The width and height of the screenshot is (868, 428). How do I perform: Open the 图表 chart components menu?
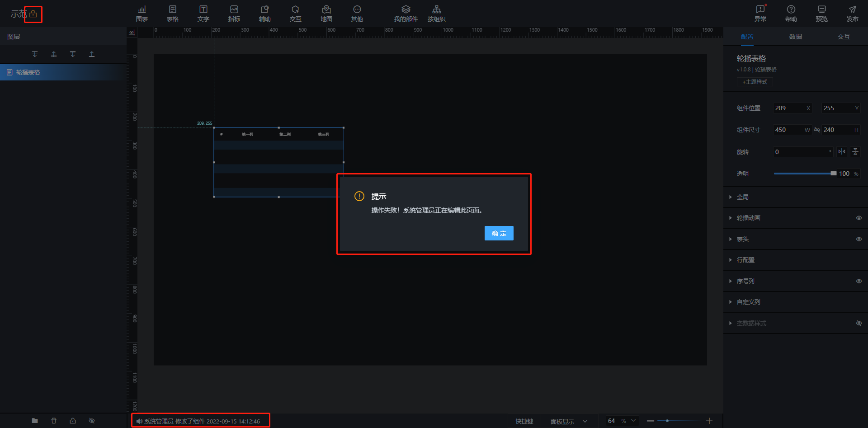click(x=142, y=13)
